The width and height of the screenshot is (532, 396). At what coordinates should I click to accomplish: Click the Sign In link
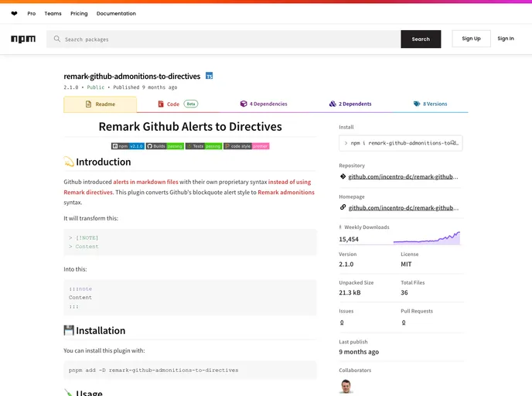[506, 39]
